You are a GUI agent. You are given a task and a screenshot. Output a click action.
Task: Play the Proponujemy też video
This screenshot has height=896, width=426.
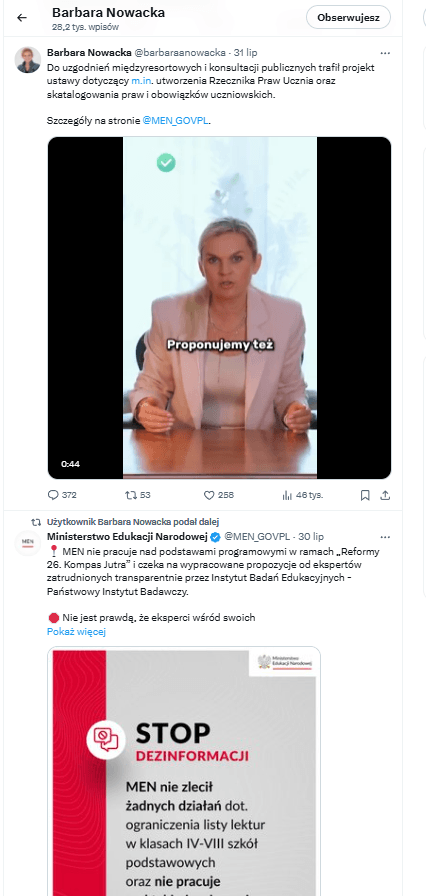(219, 307)
